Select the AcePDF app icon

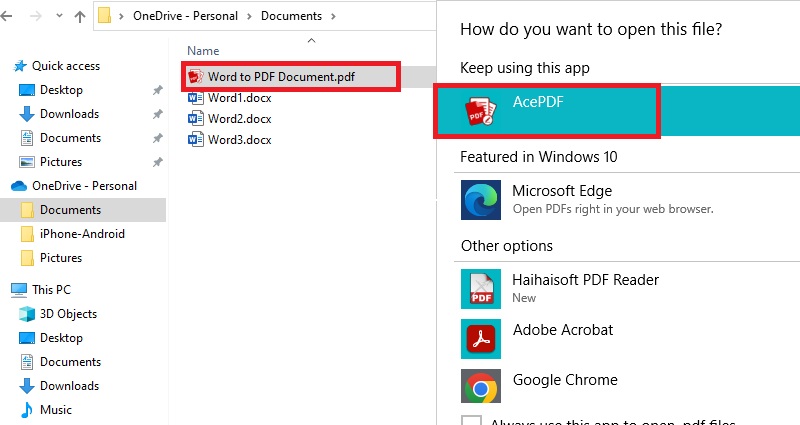point(481,112)
